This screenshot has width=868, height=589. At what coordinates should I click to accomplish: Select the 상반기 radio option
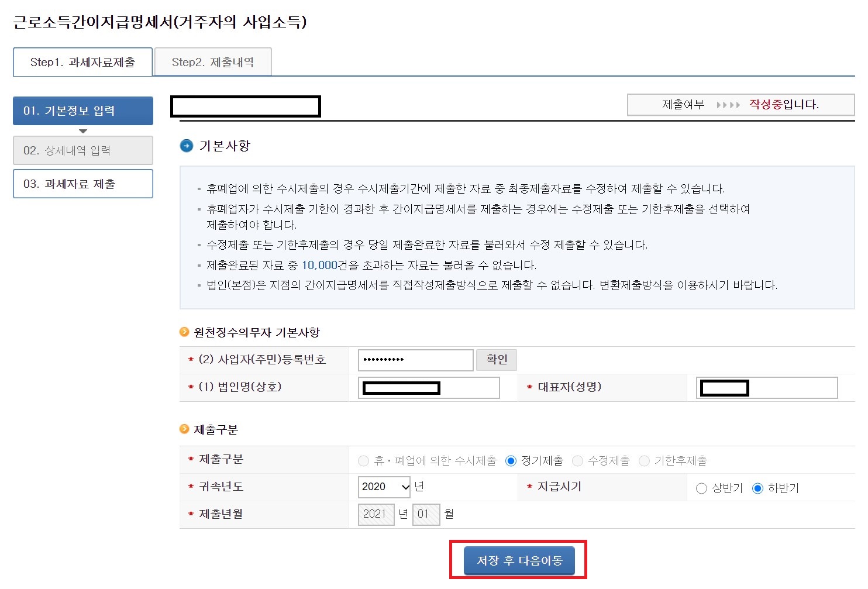[x=701, y=488]
